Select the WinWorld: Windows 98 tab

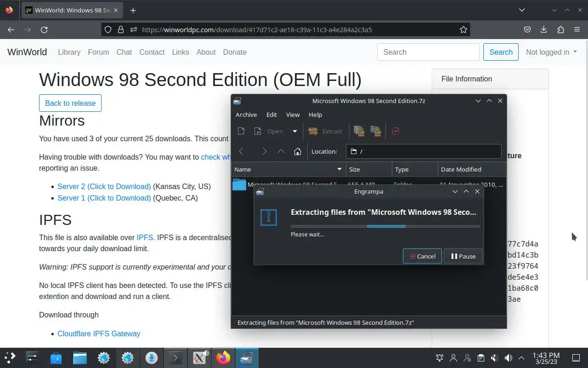(x=73, y=10)
